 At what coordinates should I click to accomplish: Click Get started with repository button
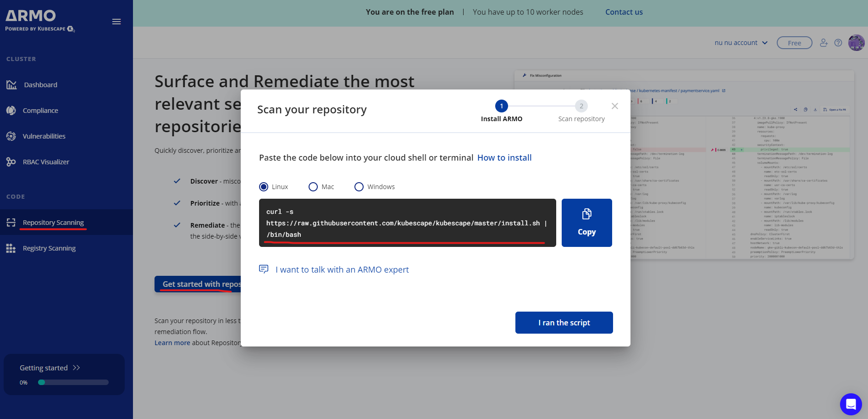tap(198, 284)
